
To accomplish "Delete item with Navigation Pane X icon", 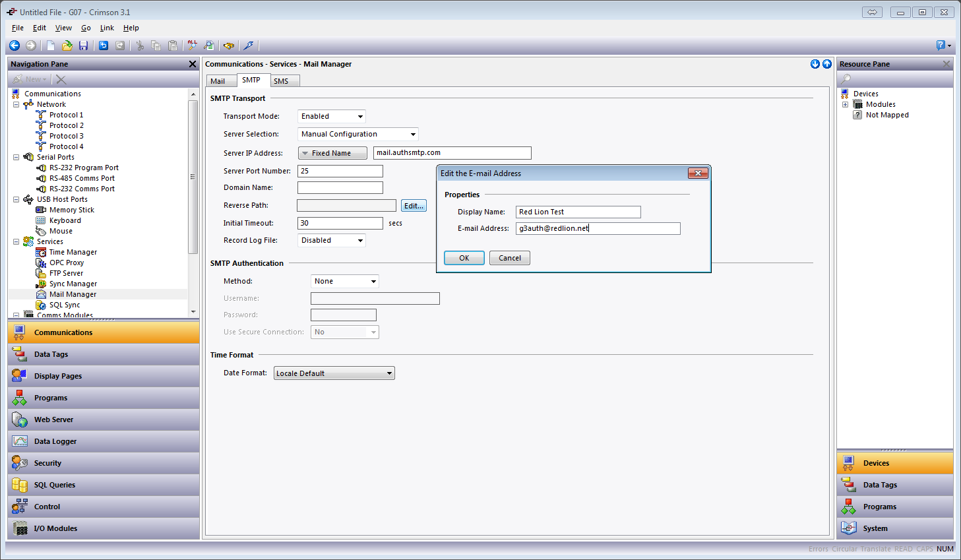I will [61, 79].
